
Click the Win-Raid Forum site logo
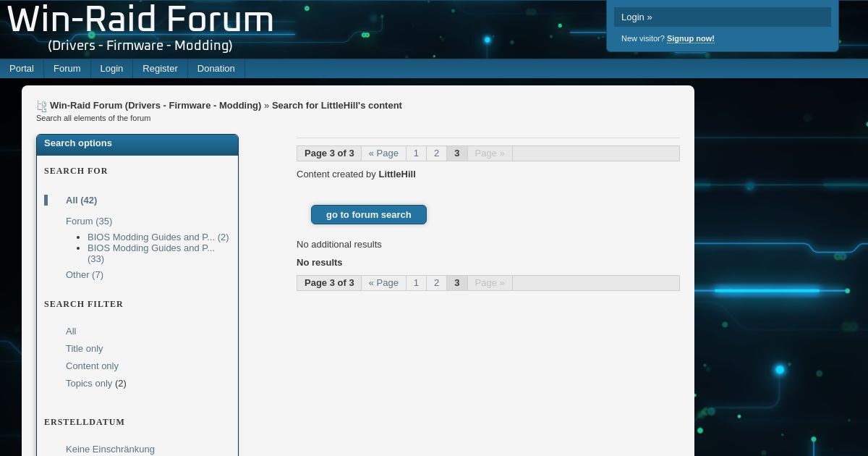click(140, 28)
